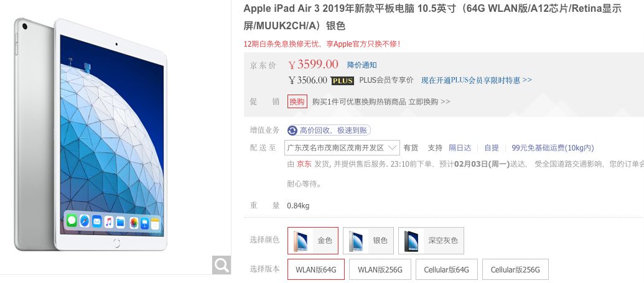Select the 深空灰色 color option
The height and width of the screenshot is (283, 644).
tap(431, 241)
